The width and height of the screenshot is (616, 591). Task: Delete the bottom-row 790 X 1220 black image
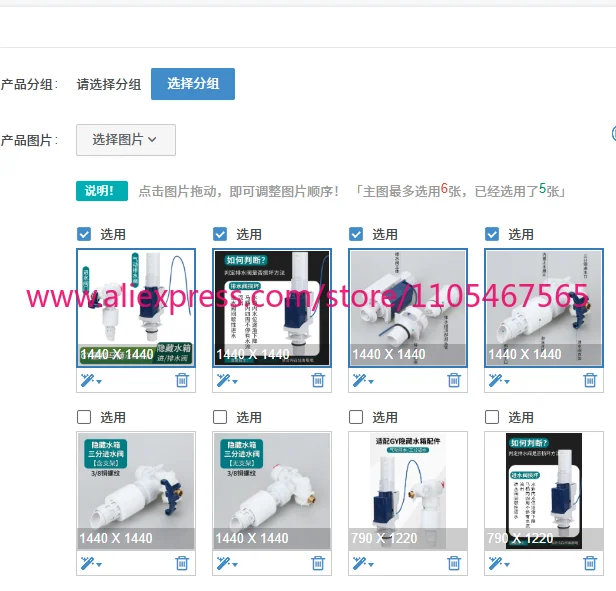590,563
